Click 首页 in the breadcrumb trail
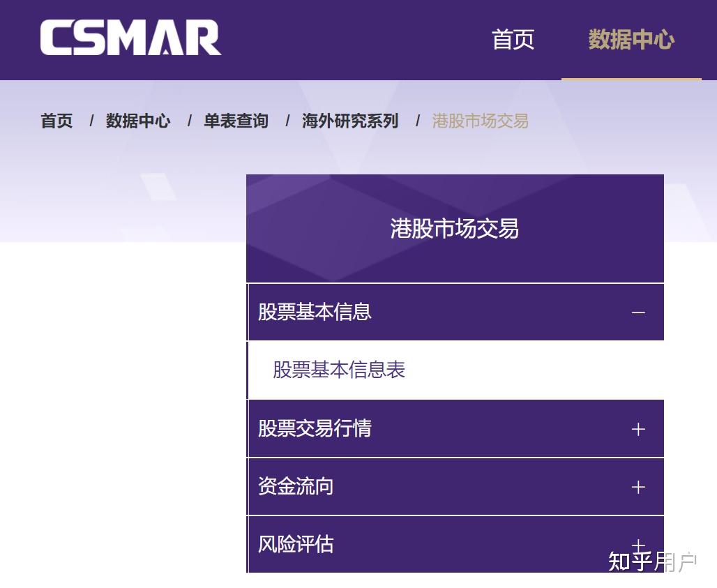The height and width of the screenshot is (588, 717). click(x=56, y=121)
